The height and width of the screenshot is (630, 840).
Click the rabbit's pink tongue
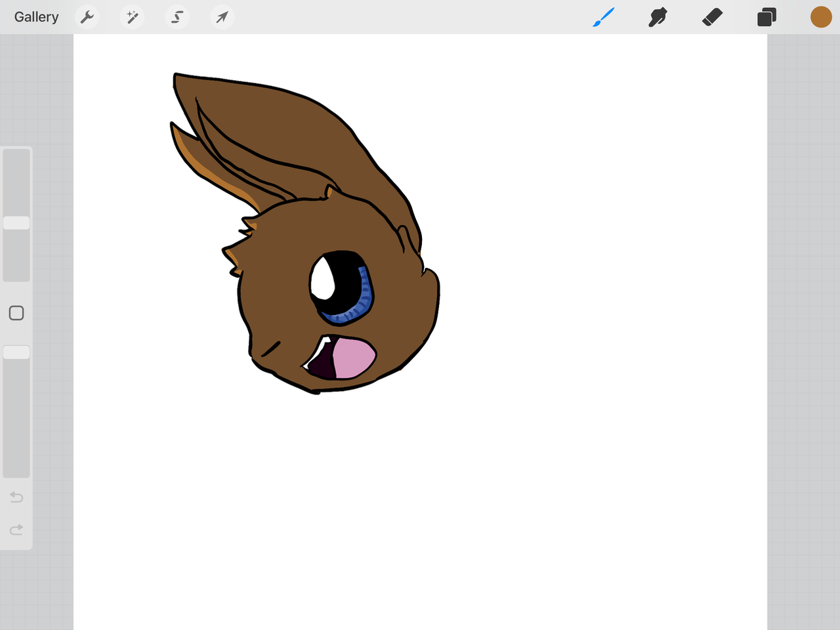(353, 358)
